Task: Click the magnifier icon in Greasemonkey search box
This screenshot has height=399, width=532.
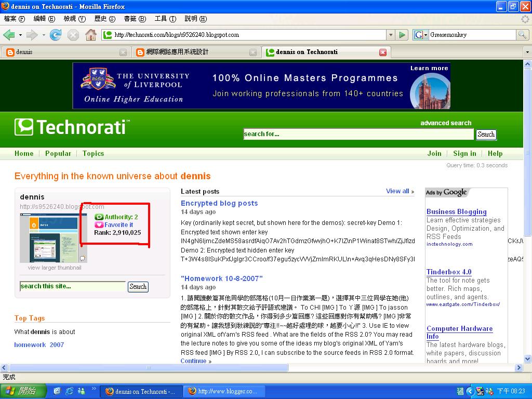Action: click(522, 35)
